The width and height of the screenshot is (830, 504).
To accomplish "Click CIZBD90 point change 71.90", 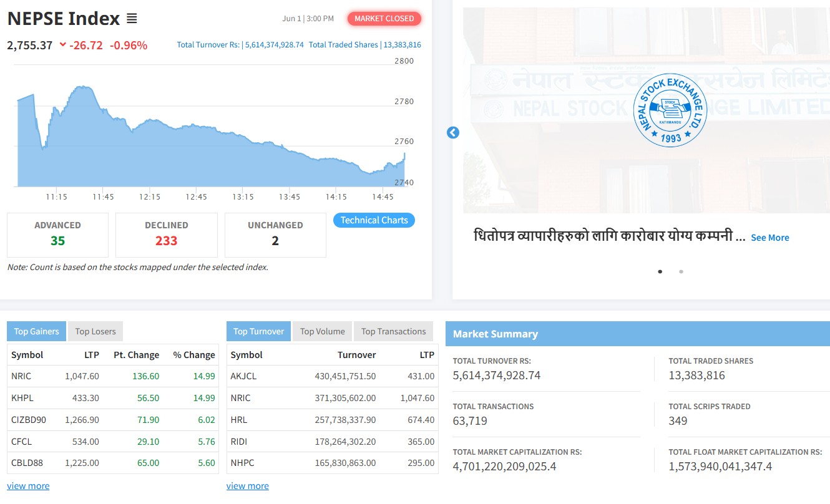I will pyautogui.click(x=149, y=420).
